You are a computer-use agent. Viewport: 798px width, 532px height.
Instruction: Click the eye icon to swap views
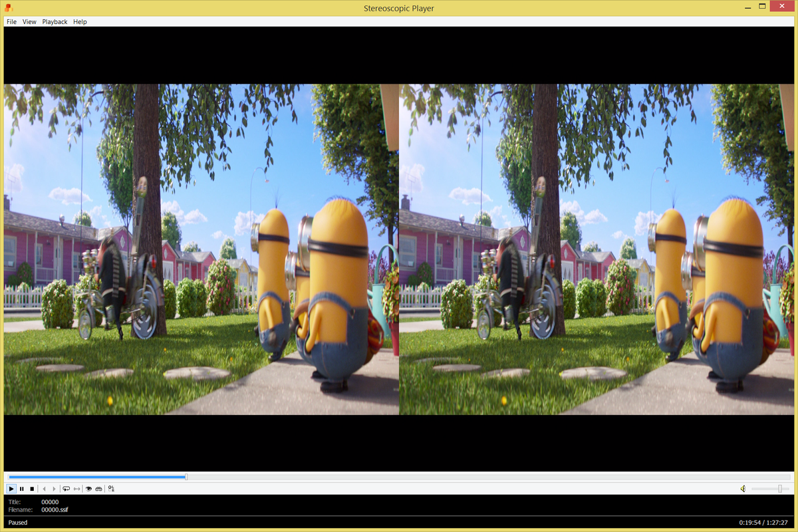pos(88,489)
